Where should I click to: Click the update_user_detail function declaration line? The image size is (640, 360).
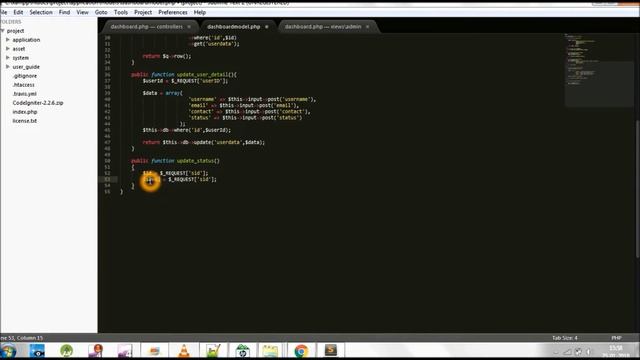click(x=184, y=75)
